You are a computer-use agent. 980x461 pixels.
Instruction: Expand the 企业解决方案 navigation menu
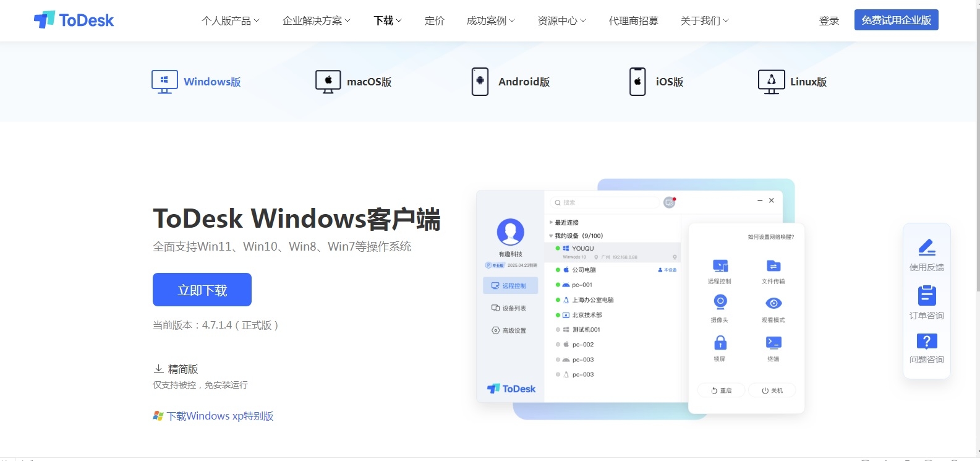[x=317, y=21]
